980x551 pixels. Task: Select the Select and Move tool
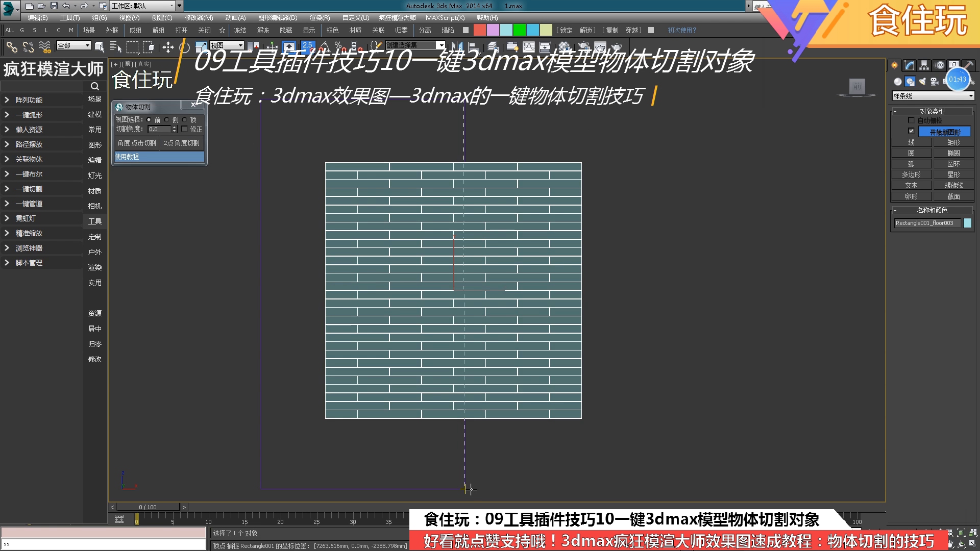(168, 47)
